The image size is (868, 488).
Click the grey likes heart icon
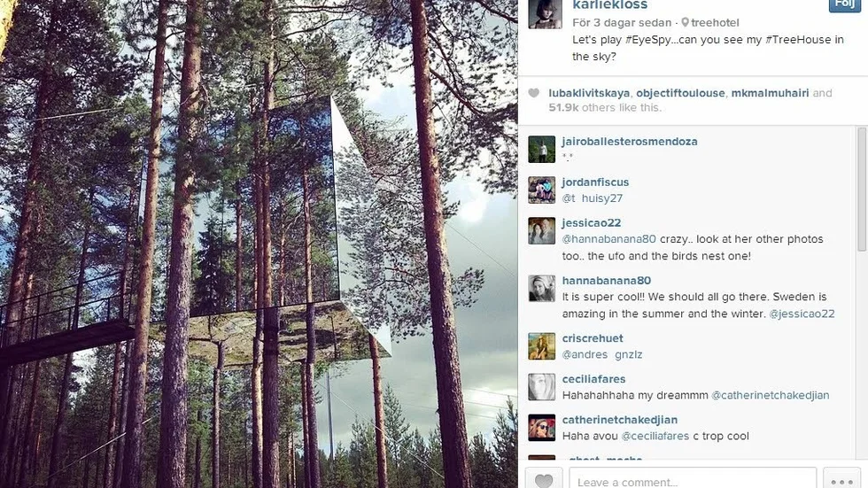(533, 93)
